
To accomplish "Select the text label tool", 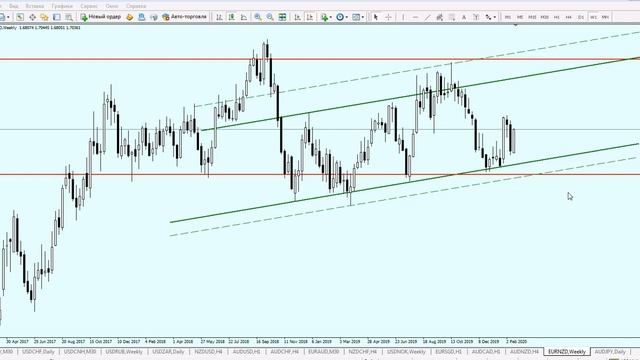I will tap(476, 17).
